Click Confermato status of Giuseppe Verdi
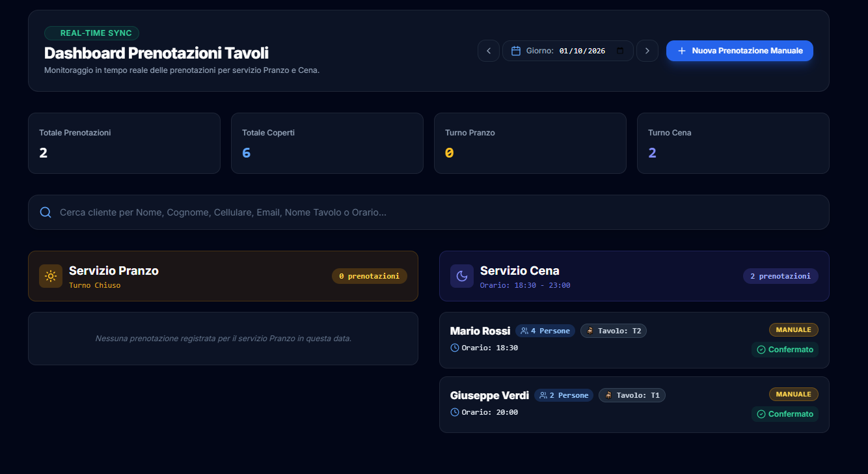Image resolution: width=868 pixels, height=474 pixels. click(785, 414)
